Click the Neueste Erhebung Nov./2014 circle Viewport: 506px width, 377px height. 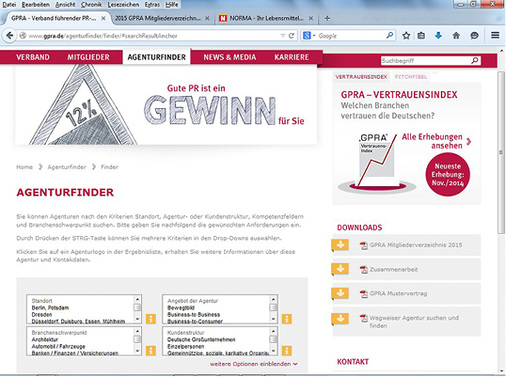[447, 174]
